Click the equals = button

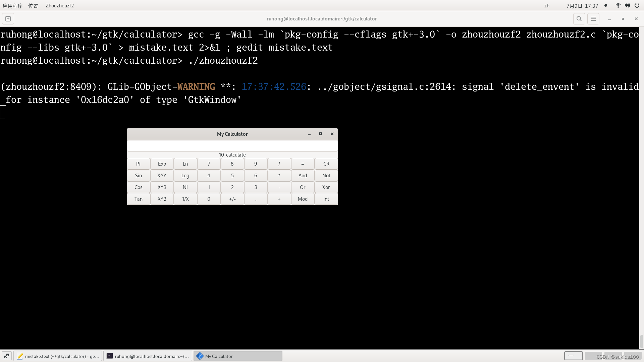[303, 164]
